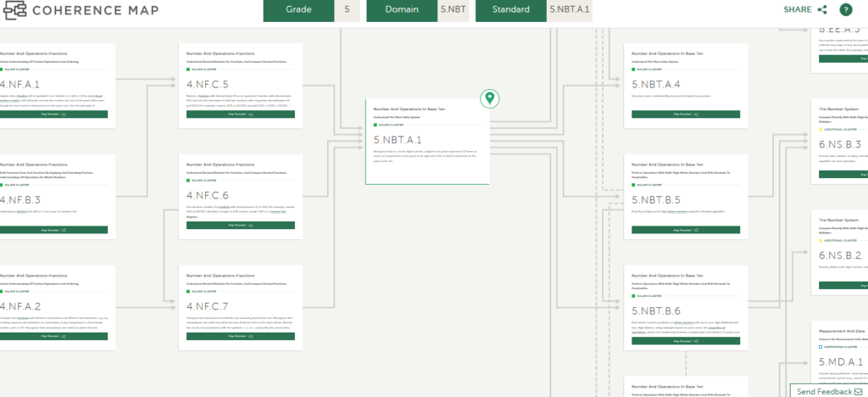
Task: Click the yellow Additional Cluster marker on 6.NS.B.3
Action: [821, 128]
